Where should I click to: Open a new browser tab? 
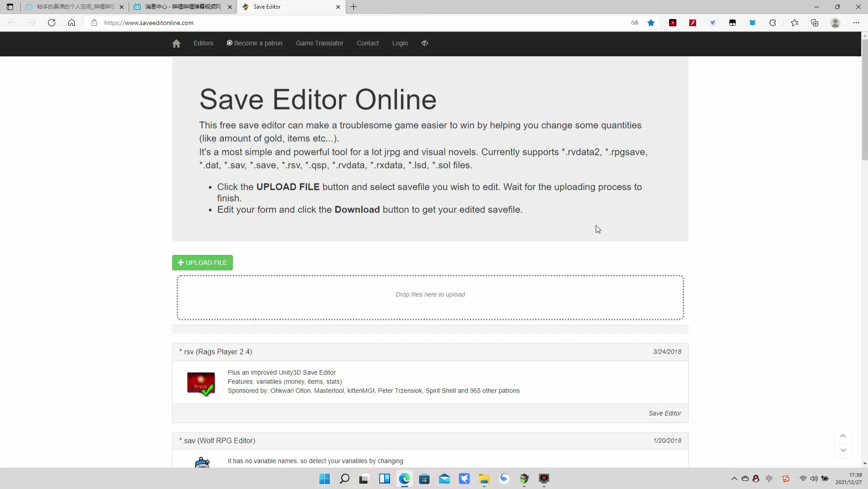click(x=354, y=7)
